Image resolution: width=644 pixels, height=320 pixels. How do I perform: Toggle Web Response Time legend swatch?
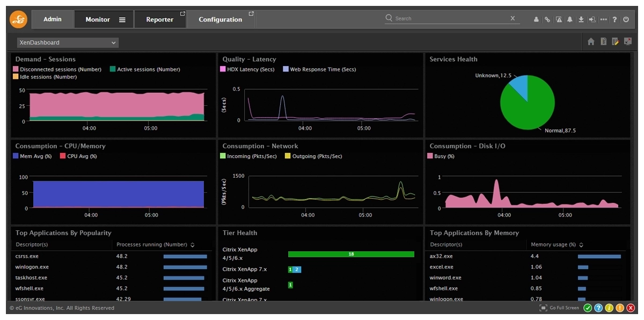click(286, 69)
